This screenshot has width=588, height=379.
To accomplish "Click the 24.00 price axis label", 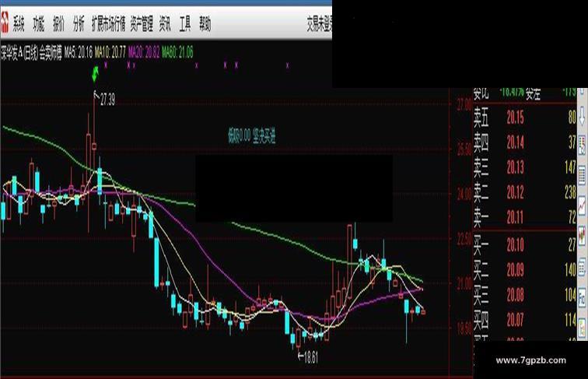I will (464, 195).
